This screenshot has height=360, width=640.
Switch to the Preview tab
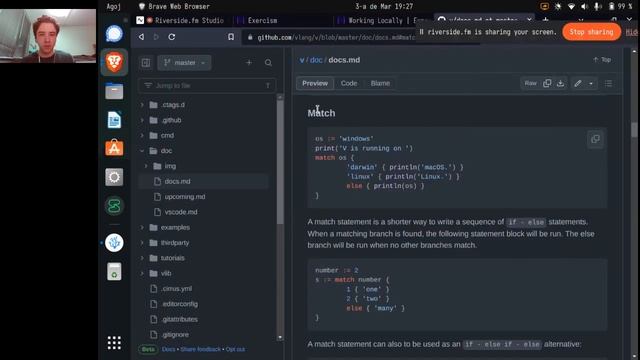(x=315, y=83)
